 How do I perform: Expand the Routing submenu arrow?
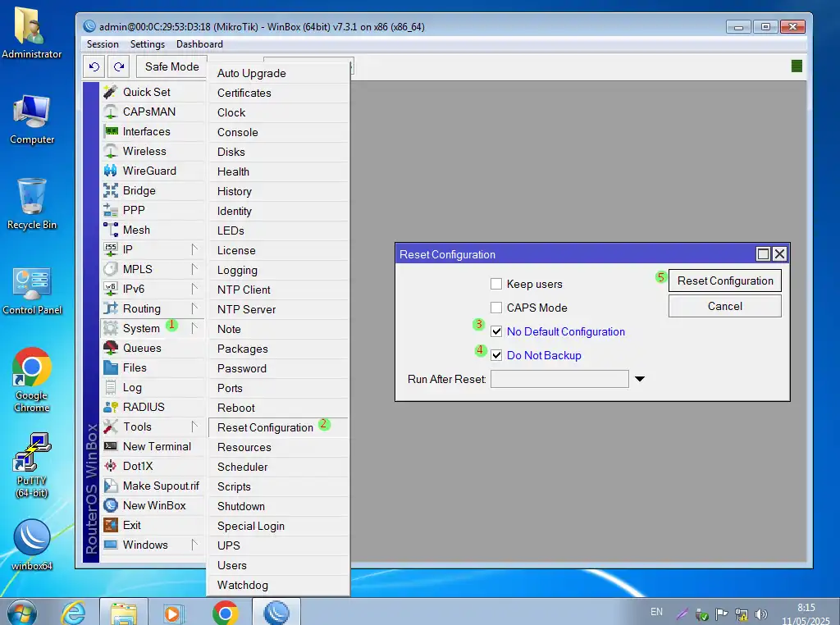coord(194,308)
